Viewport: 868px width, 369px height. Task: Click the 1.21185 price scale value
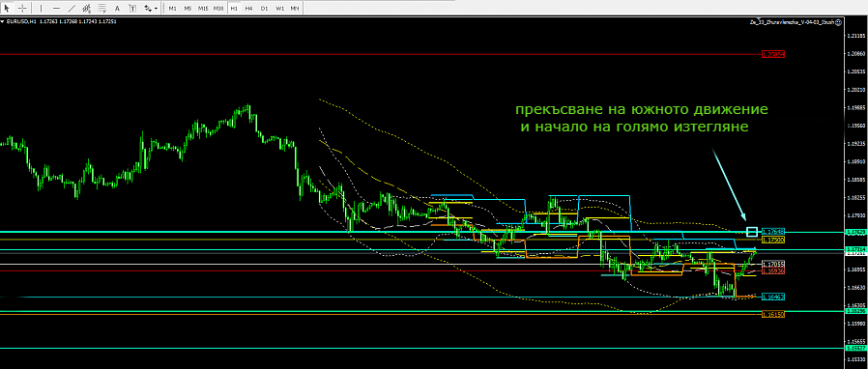[x=856, y=36]
